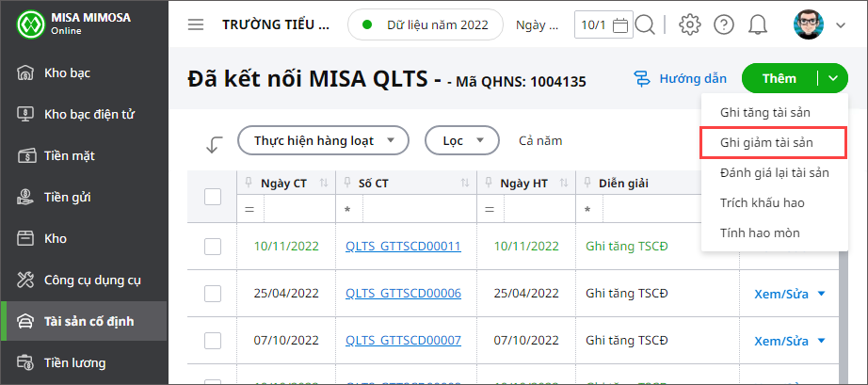Image resolution: width=868 pixels, height=385 pixels.
Task: Pin the Ngày CT column
Action: click(x=249, y=183)
